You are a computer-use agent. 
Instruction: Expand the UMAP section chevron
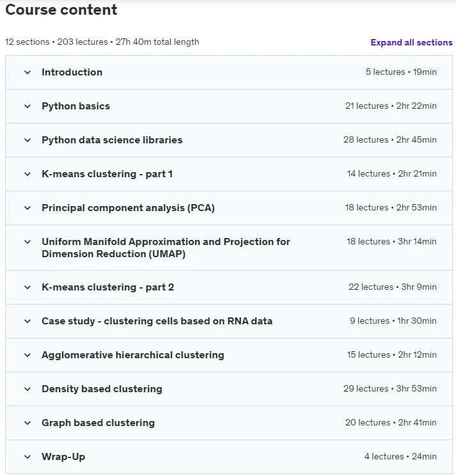[28, 242]
